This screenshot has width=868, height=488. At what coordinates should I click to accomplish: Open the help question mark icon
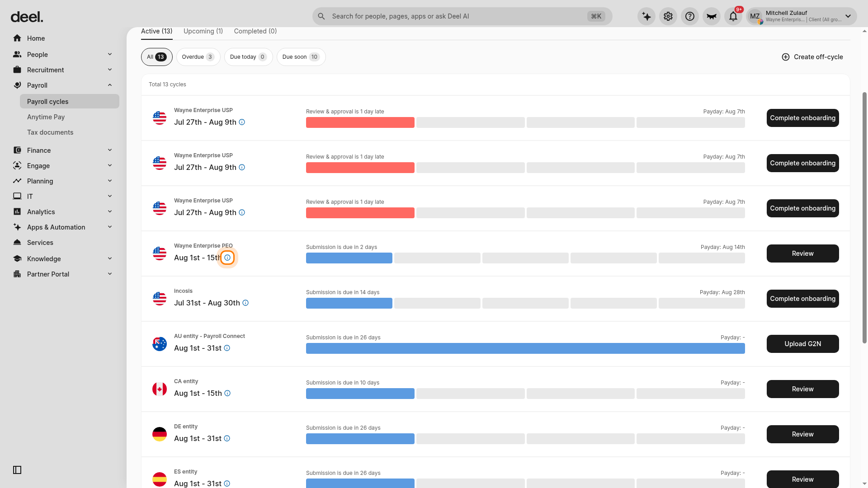pyautogui.click(x=690, y=17)
